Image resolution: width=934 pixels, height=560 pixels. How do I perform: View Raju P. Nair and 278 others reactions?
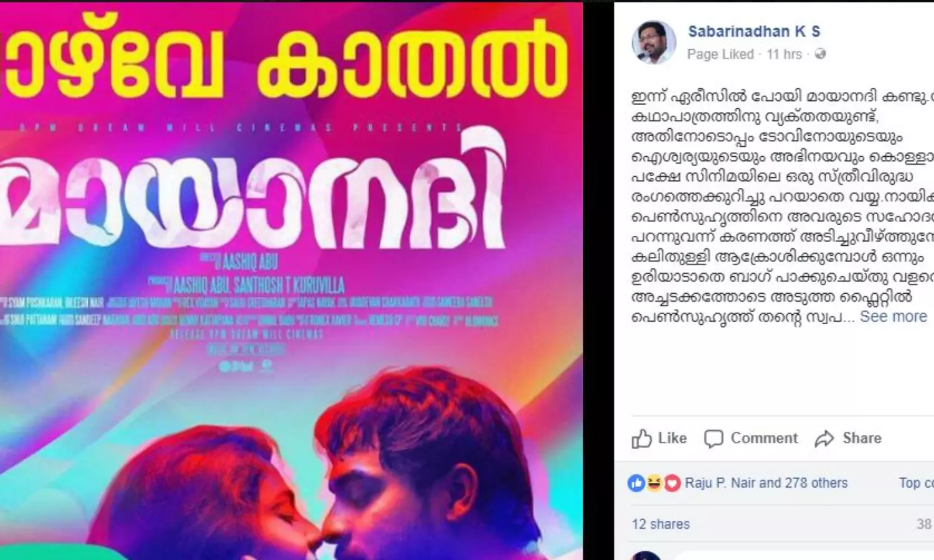click(767, 483)
